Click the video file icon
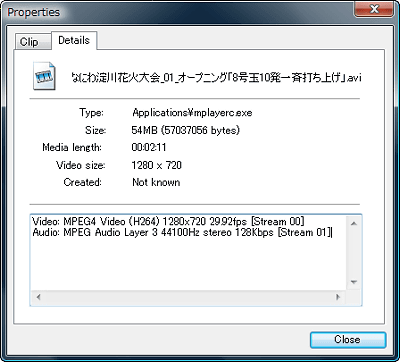The image size is (400, 362). tap(44, 76)
